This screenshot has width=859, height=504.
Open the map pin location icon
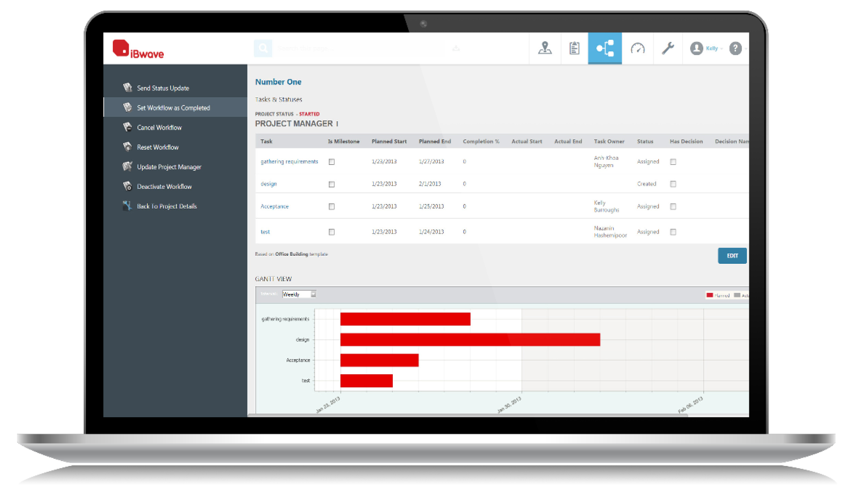(544, 48)
